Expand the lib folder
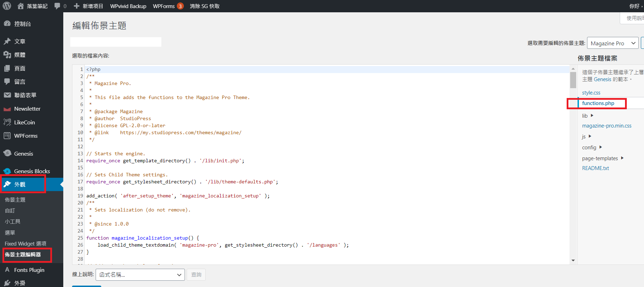This screenshot has width=644, height=287. point(592,116)
